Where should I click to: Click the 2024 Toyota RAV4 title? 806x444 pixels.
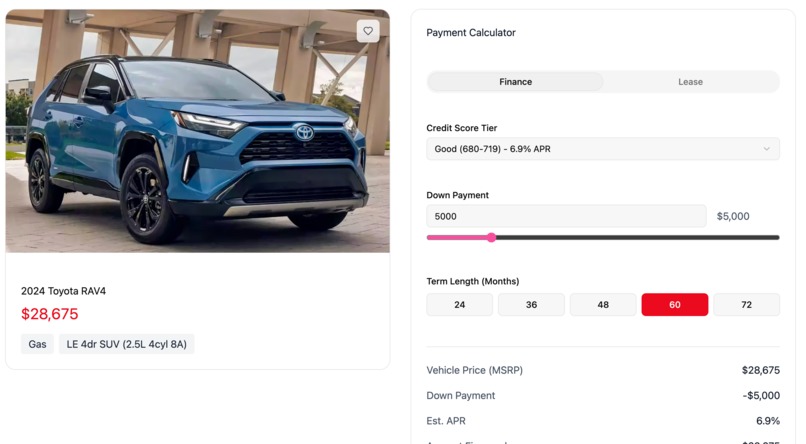click(63, 291)
